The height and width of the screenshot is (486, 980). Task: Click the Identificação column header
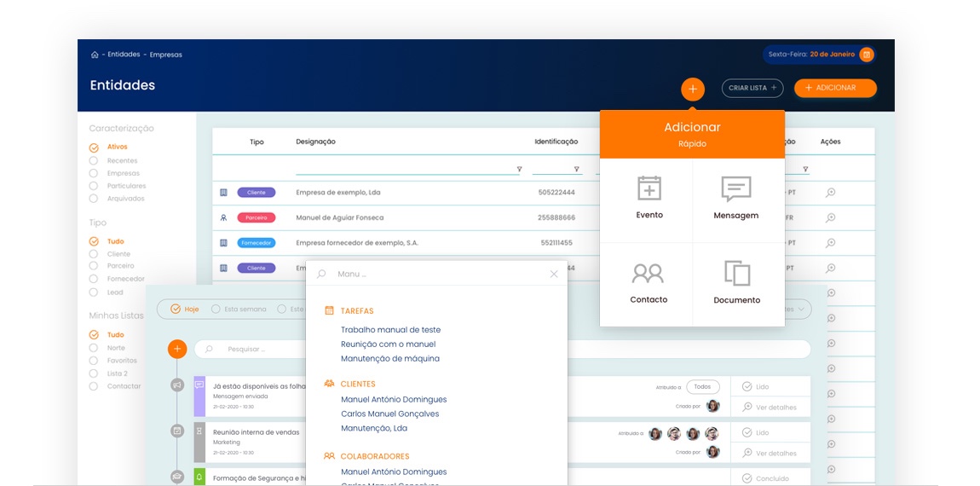coord(556,142)
